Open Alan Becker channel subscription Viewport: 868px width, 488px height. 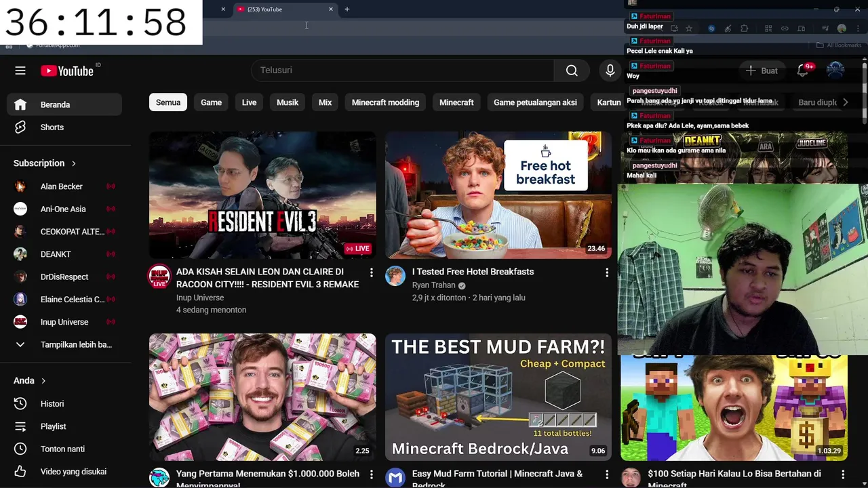64,186
